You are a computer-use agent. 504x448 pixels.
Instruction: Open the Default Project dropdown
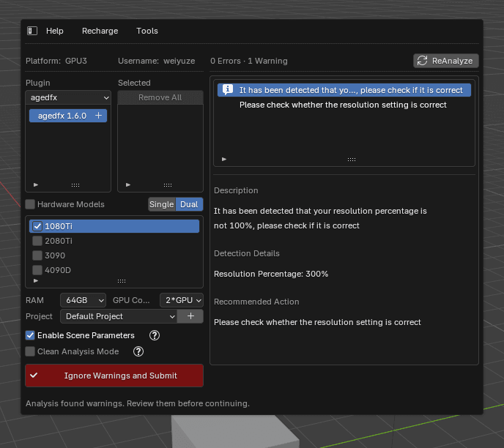119,316
